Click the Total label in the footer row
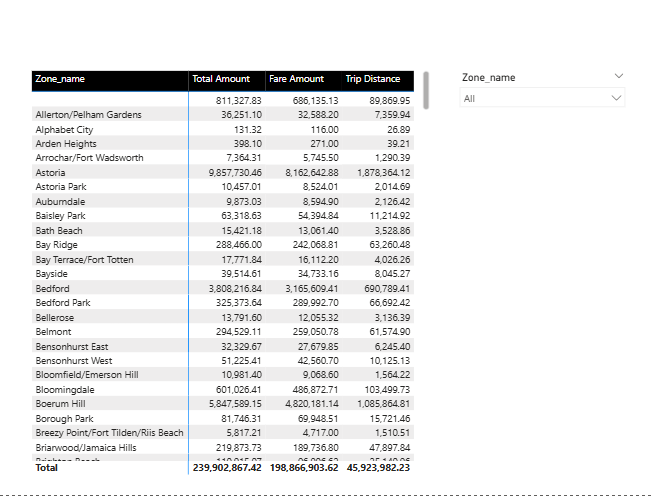 point(47,467)
